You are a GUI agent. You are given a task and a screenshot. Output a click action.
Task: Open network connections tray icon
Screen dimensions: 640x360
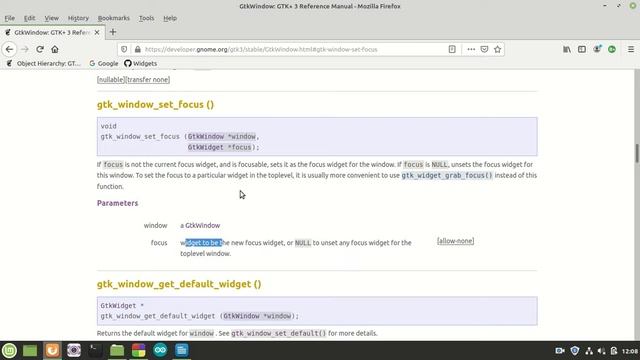[589, 351]
